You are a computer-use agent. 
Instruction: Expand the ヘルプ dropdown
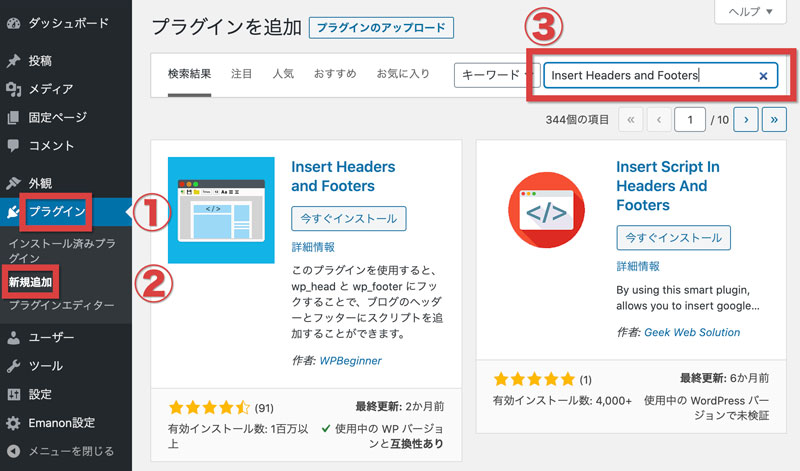(x=751, y=12)
